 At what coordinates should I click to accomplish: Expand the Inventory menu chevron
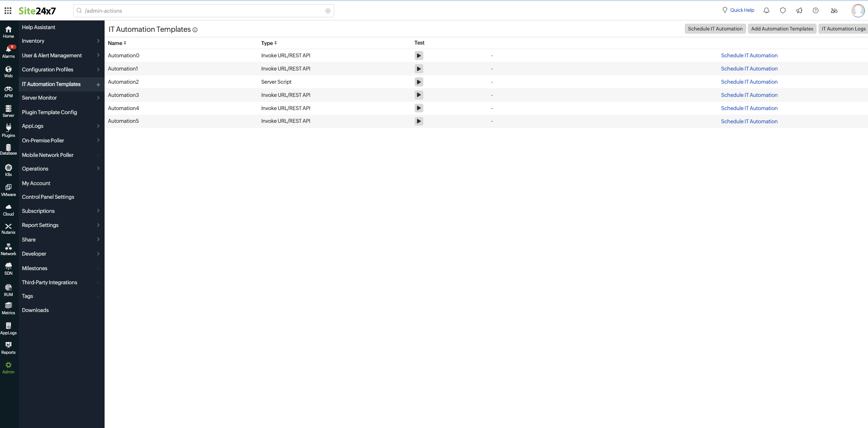click(98, 41)
